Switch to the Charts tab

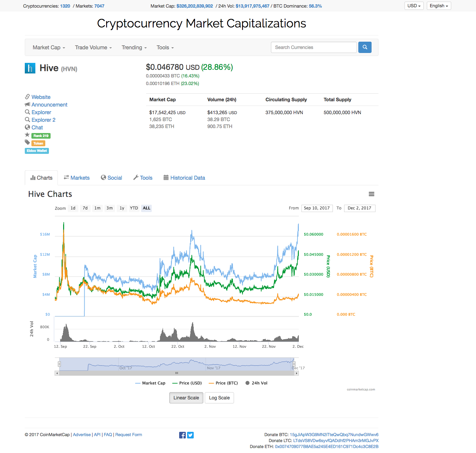pyautogui.click(x=41, y=178)
